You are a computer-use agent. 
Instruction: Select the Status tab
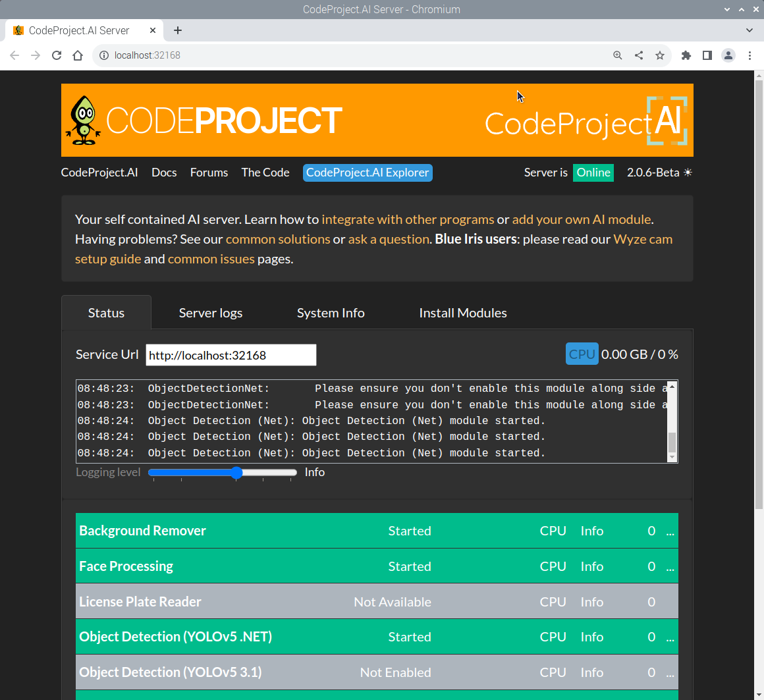tap(106, 313)
